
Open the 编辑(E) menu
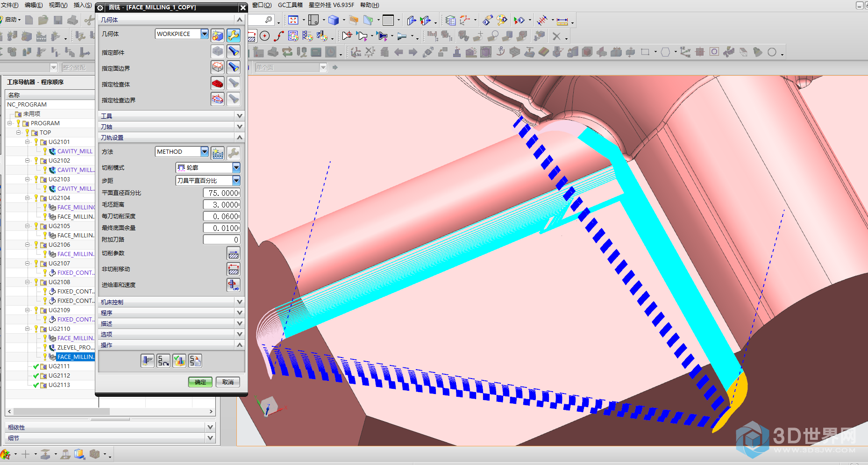coord(34,5)
